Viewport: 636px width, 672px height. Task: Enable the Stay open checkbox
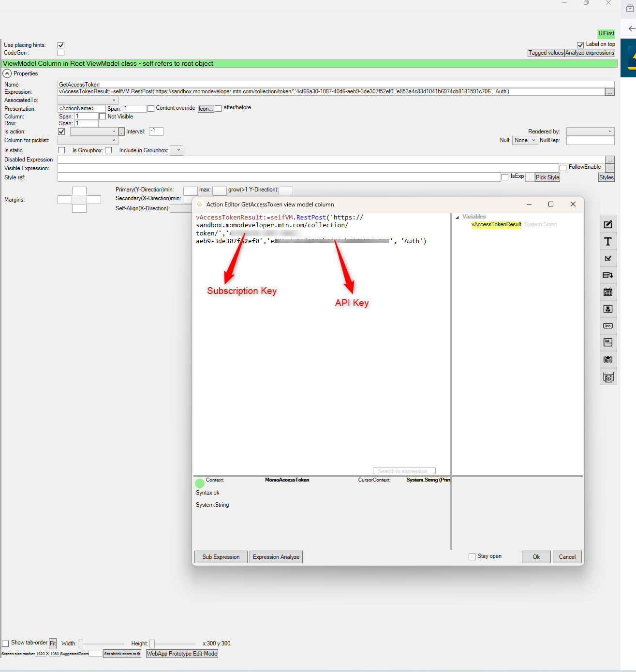tap(472, 557)
